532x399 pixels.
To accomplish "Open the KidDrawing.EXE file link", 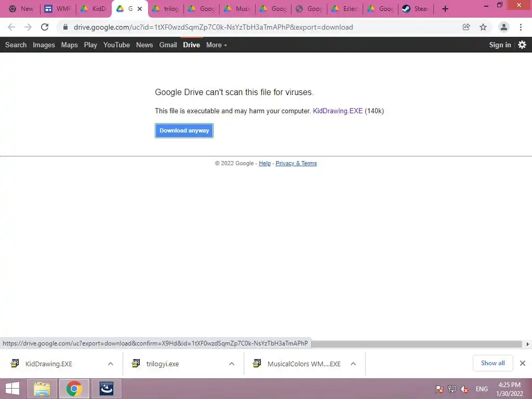I will coord(338,111).
